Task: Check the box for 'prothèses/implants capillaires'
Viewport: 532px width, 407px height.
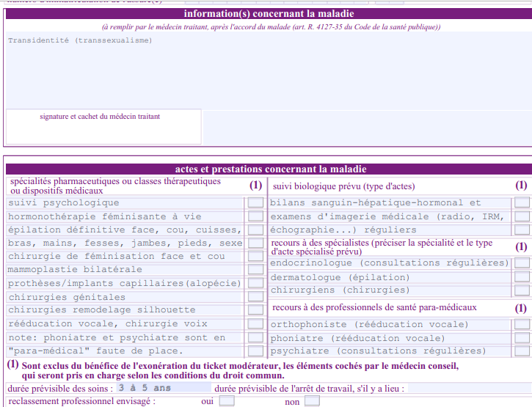Action: pos(255,283)
